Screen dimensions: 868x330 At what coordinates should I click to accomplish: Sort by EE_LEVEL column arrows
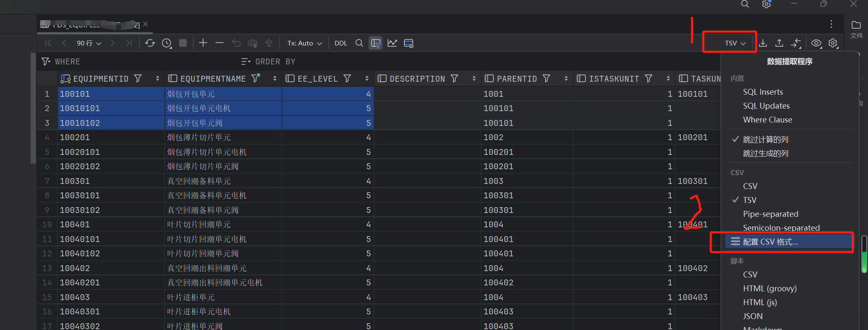click(367, 78)
